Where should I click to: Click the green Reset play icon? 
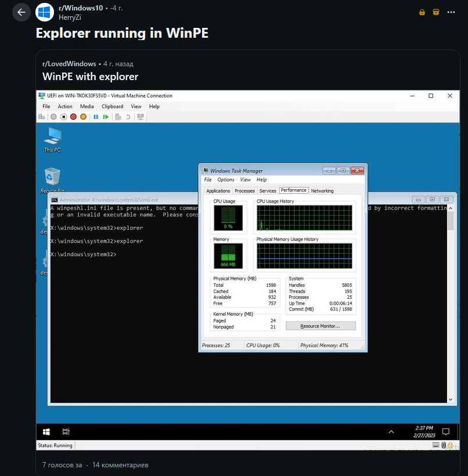[106, 117]
